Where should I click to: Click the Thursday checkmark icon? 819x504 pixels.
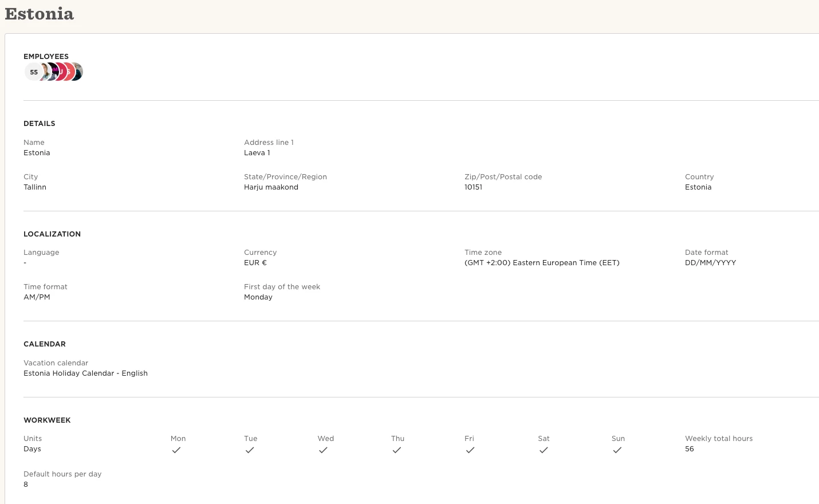pyautogui.click(x=396, y=450)
